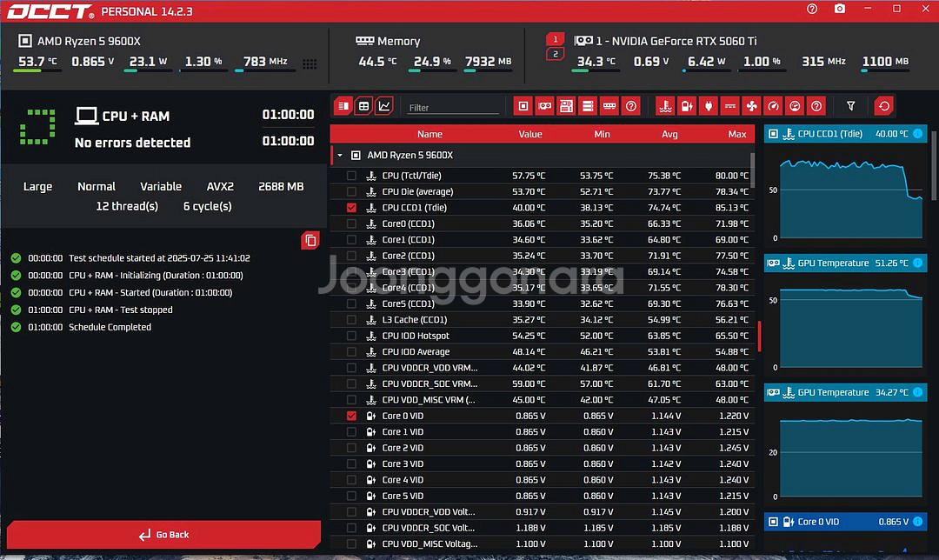Image resolution: width=939 pixels, height=560 pixels.
Task: Click the GPU sensors icon in the toolbar
Action: point(544,105)
